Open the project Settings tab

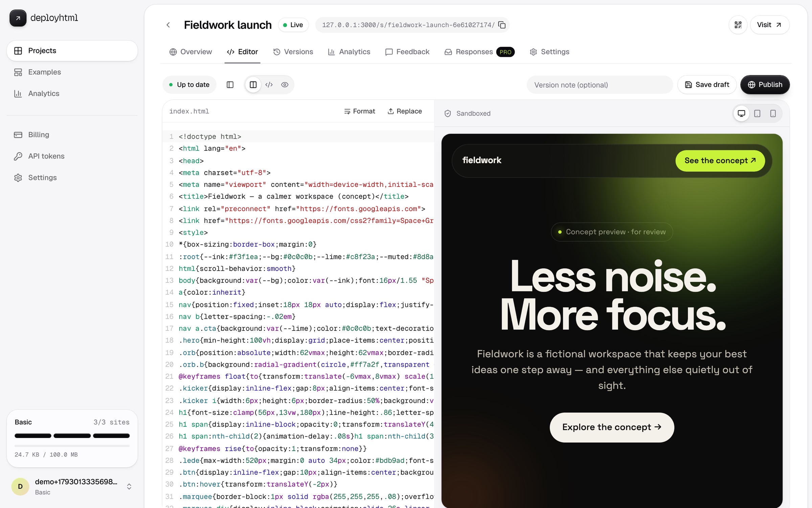(x=549, y=52)
